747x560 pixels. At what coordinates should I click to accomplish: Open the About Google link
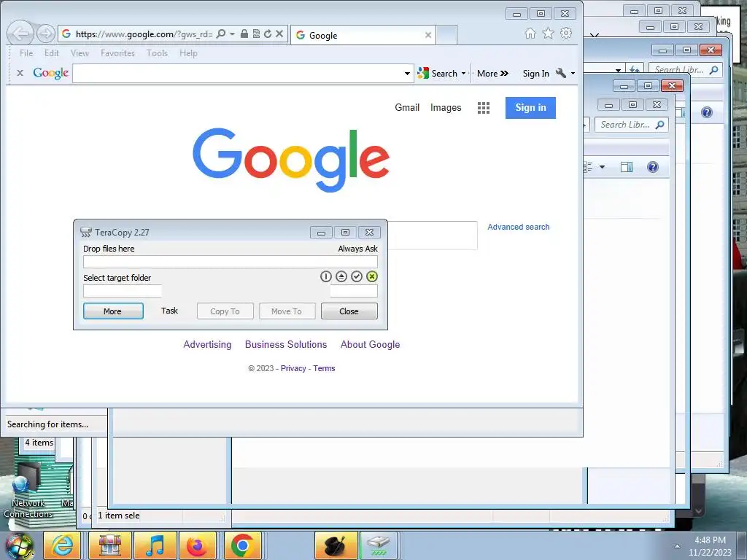[x=370, y=344]
